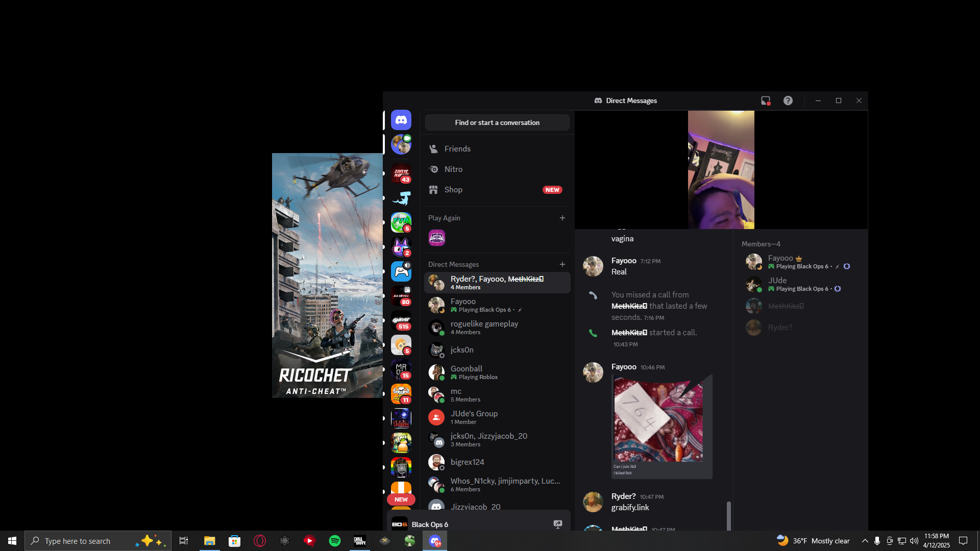
Task: Create a new DM with the plus icon
Action: pos(562,264)
